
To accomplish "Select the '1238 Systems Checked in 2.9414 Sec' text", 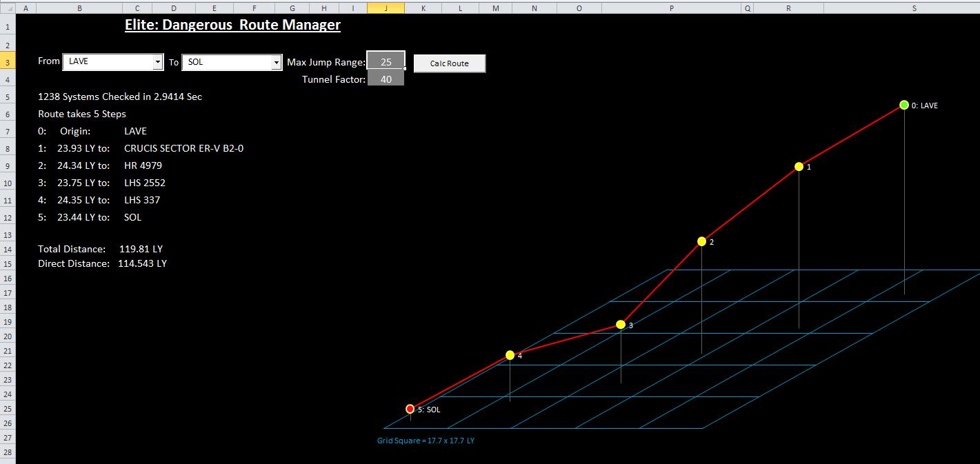I will pyautogui.click(x=120, y=97).
